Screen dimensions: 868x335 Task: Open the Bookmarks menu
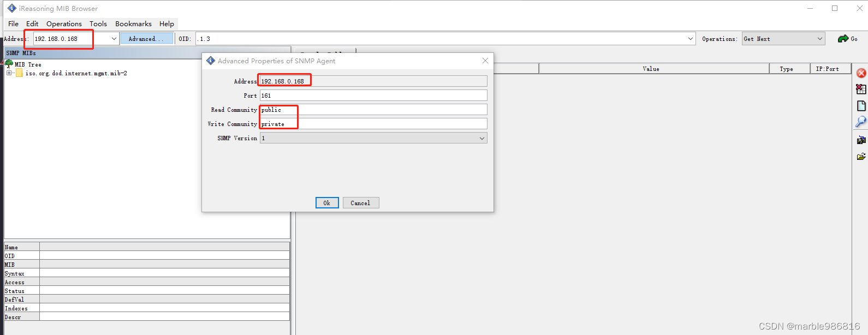tap(133, 23)
